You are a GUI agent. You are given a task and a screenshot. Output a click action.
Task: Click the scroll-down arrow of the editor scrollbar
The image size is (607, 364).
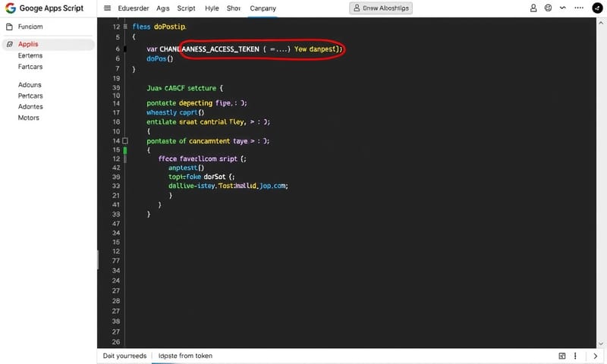[x=601, y=344]
